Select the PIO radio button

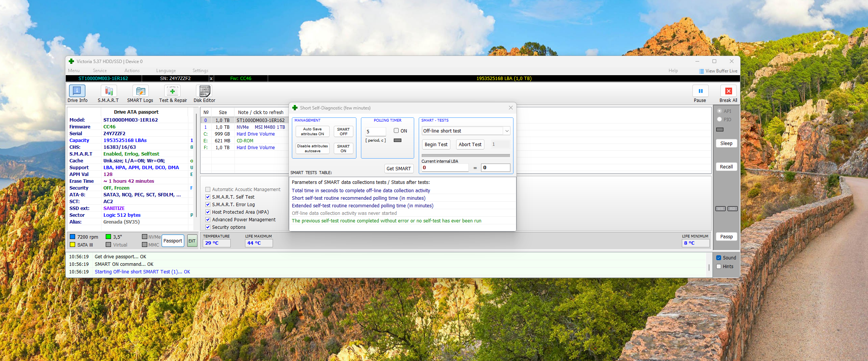coord(719,119)
